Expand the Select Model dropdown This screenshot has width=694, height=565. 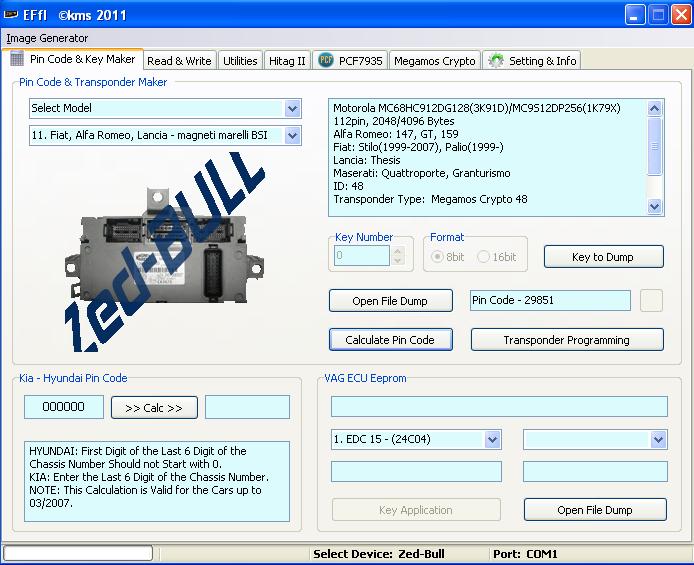pos(293,108)
